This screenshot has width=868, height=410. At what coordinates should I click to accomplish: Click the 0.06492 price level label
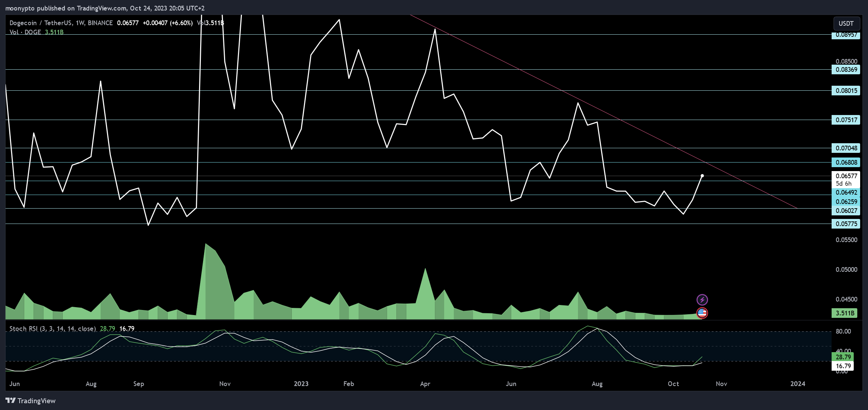[846, 192]
